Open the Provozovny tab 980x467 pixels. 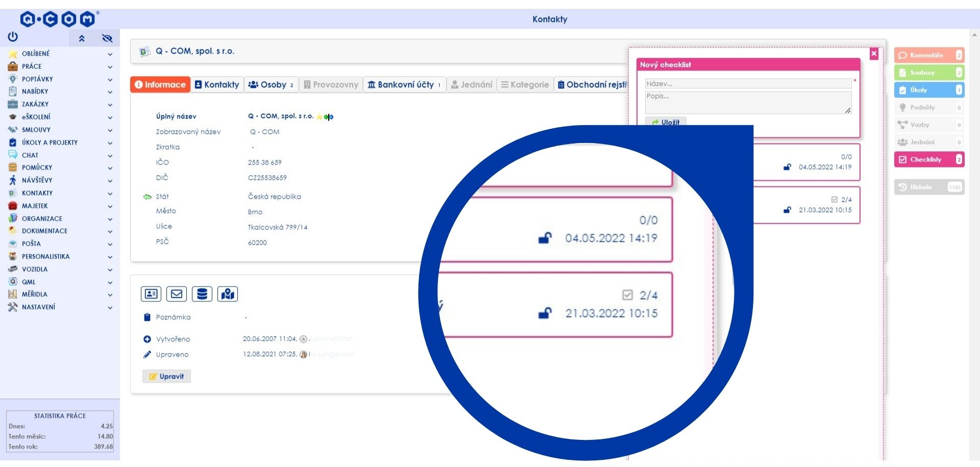click(x=331, y=85)
